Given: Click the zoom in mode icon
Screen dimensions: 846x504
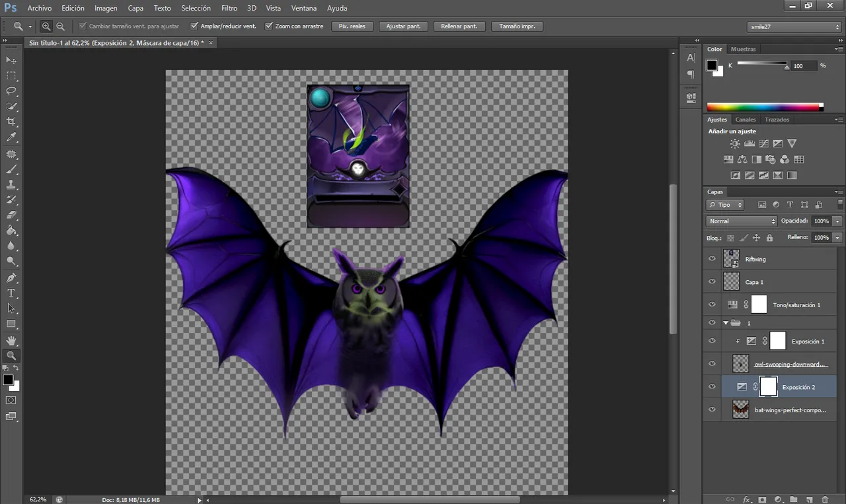Looking at the screenshot, I should pyautogui.click(x=46, y=26).
